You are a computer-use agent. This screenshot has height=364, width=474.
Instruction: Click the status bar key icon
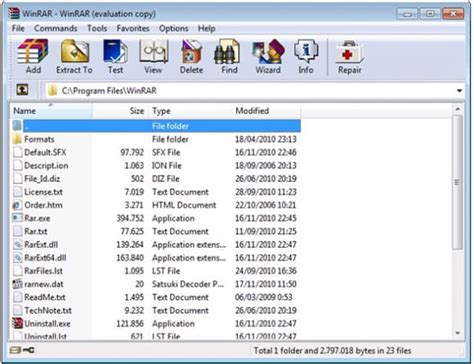(x=29, y=350)
